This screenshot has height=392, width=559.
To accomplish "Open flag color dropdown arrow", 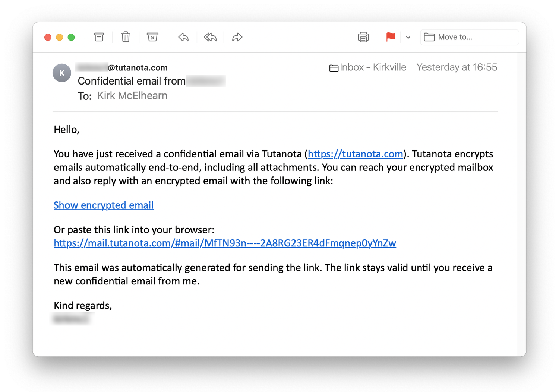I will click(x=408, y=37).
